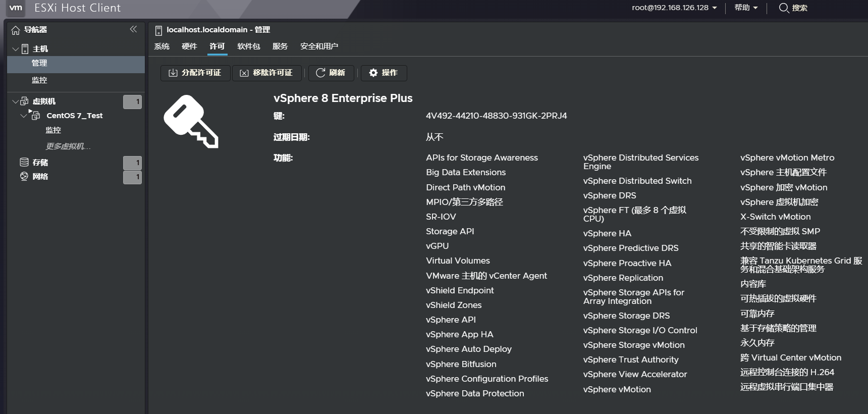Click the network icon beside 网络
The height and width of the screenshot is (414, 868).
[24, 176]
